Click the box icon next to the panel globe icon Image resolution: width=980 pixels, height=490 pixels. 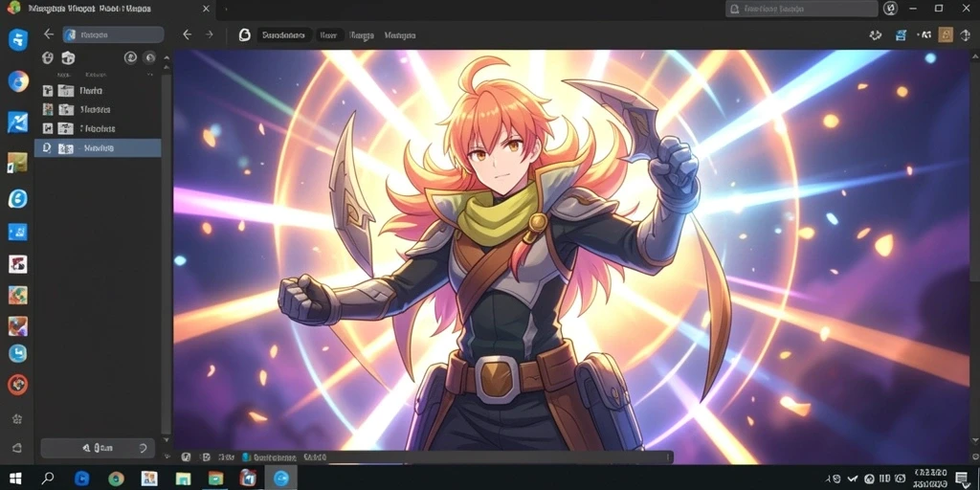[x=68, y=58]
